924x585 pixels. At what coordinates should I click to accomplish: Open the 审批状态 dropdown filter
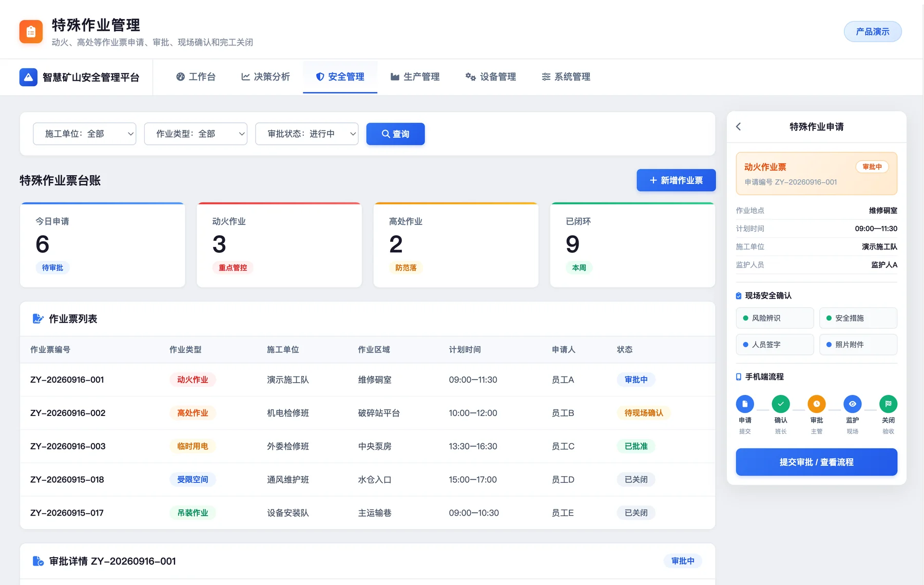(x=307, y=134)
